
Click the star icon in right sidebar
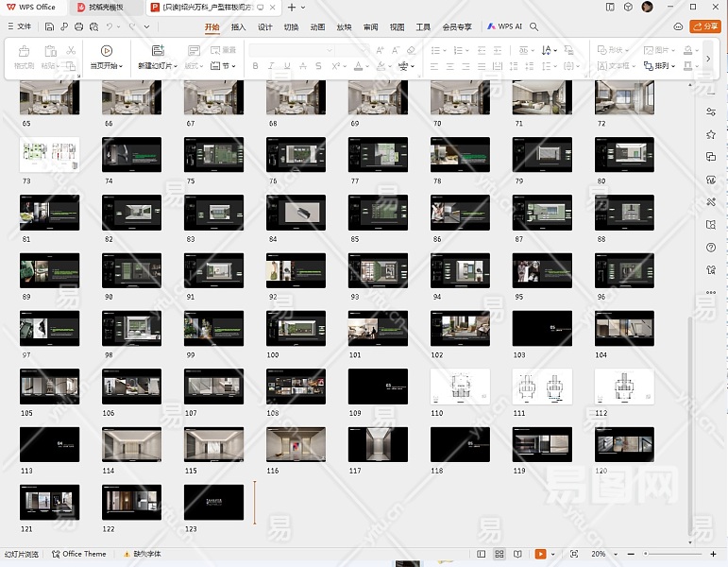[x=711, y=134]
